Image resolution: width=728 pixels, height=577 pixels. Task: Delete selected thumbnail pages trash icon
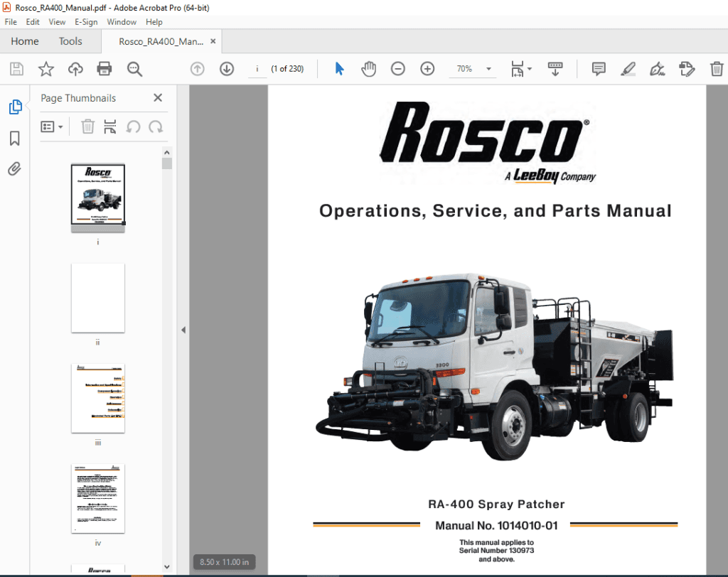(87, 126)
